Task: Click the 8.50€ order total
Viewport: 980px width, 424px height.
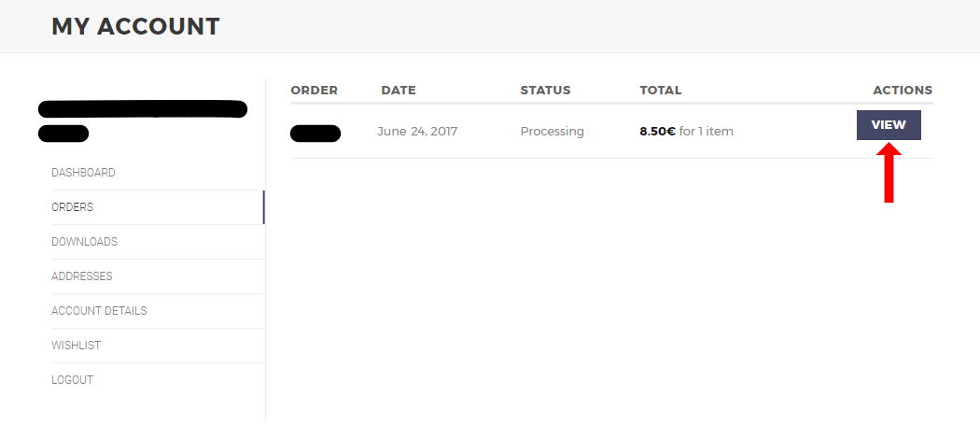Action: click(657, 132)
